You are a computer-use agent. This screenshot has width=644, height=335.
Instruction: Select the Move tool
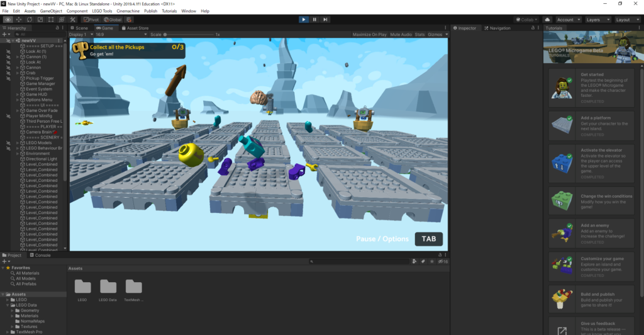18,20
